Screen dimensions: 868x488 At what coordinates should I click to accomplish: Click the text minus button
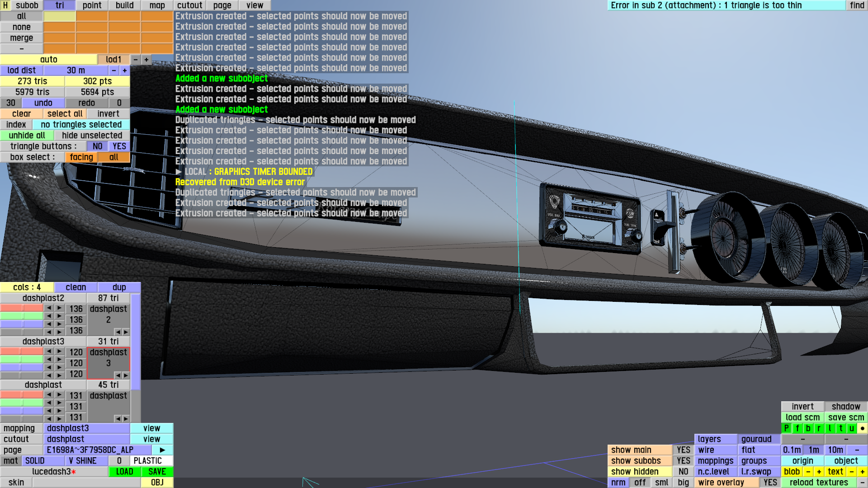851,472
